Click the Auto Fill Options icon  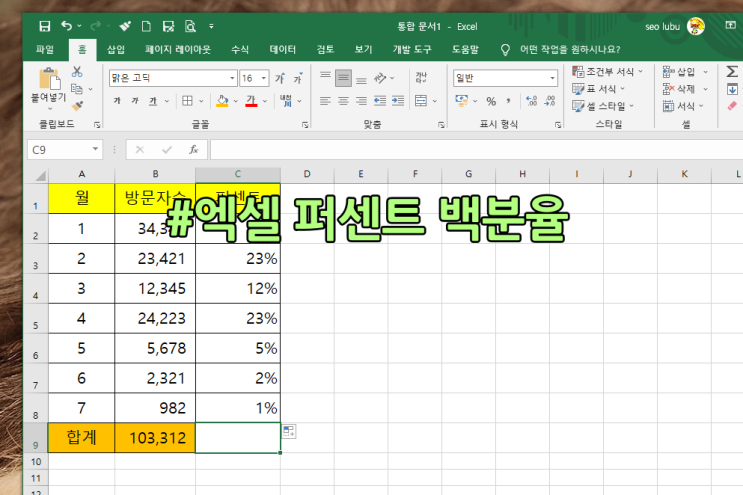click(289, 432)
